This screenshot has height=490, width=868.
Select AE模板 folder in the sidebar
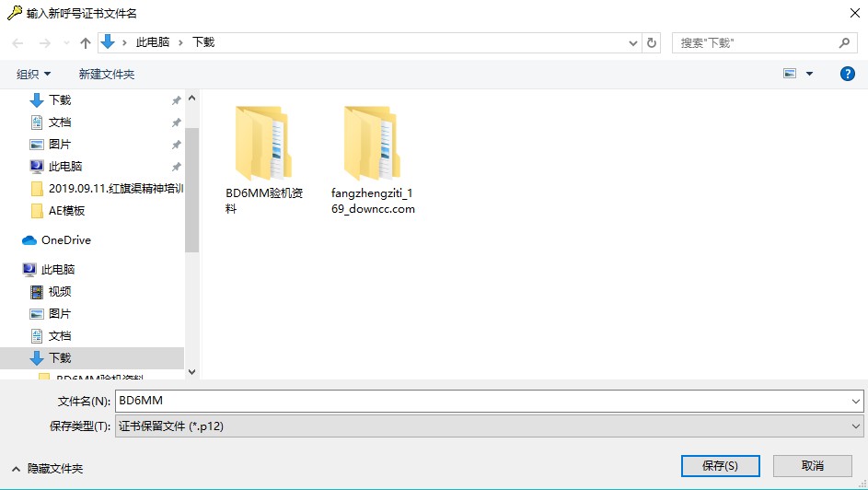[67, 211]
